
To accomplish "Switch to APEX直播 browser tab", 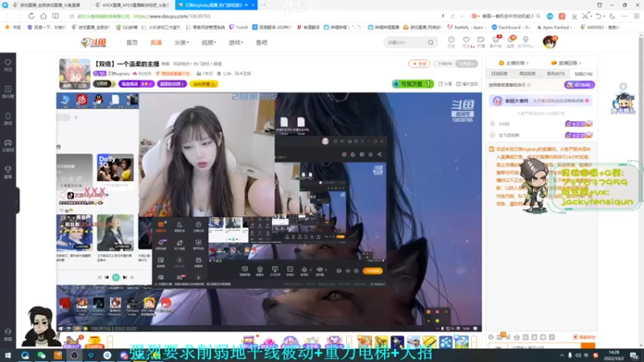I will click(x=134, y=5).
